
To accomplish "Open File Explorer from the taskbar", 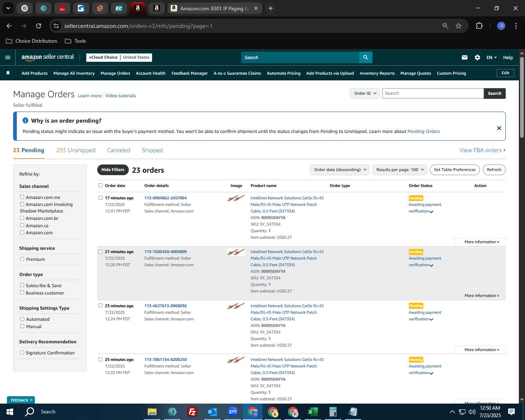I will (152, 412).
